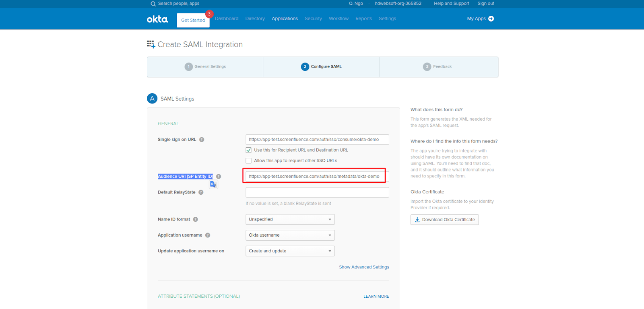Screen dimensions: 644x309
Task: Click the search magnifier icon
Action: 153,4
